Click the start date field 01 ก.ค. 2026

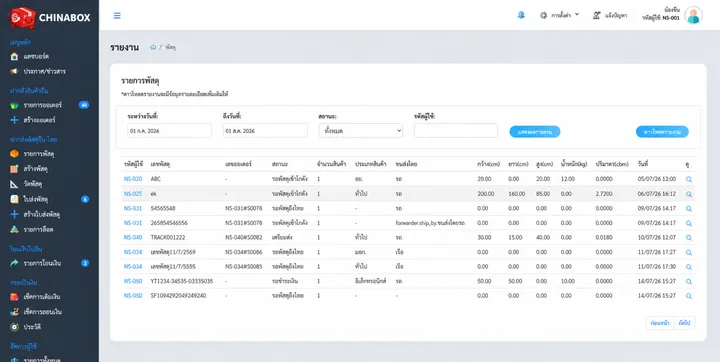(x=169, y=130)
